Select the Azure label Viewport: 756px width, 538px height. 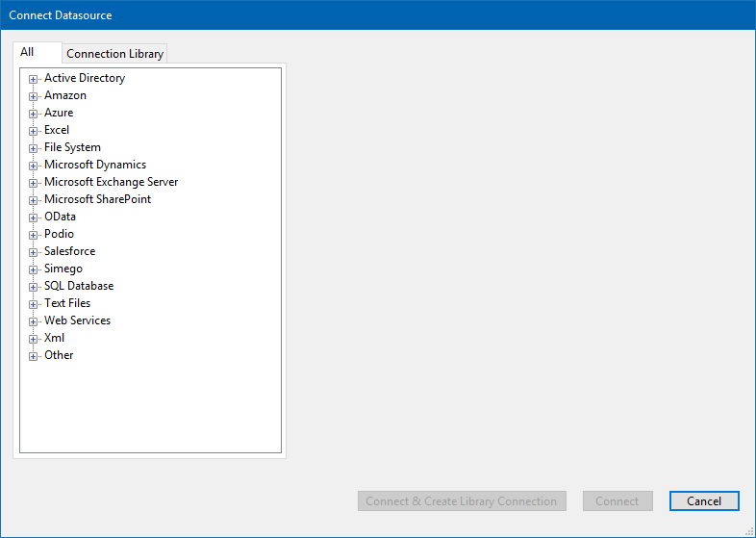(59, 113)
